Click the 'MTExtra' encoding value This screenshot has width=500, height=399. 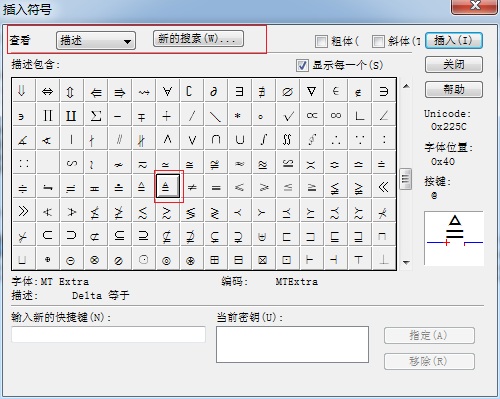click(297, 282)
